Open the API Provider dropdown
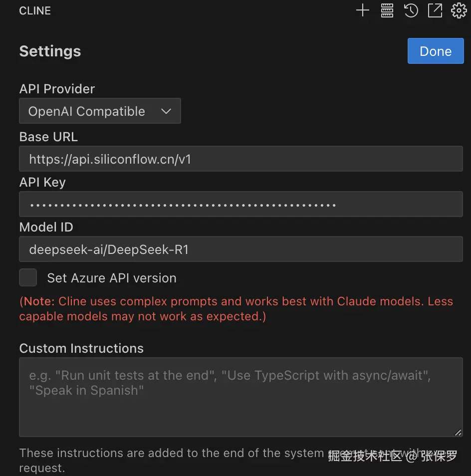 [100, 111]
